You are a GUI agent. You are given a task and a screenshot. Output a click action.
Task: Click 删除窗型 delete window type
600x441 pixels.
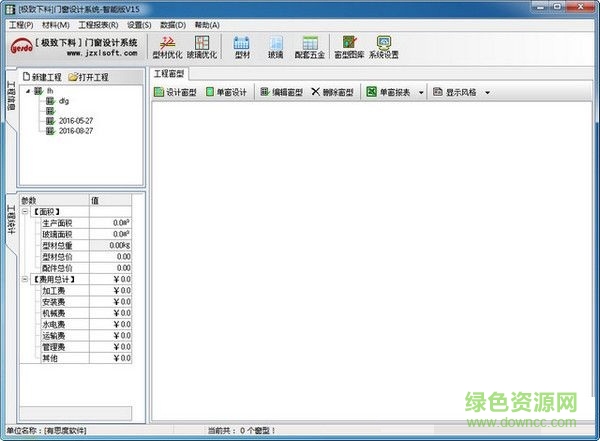[332, 92]
